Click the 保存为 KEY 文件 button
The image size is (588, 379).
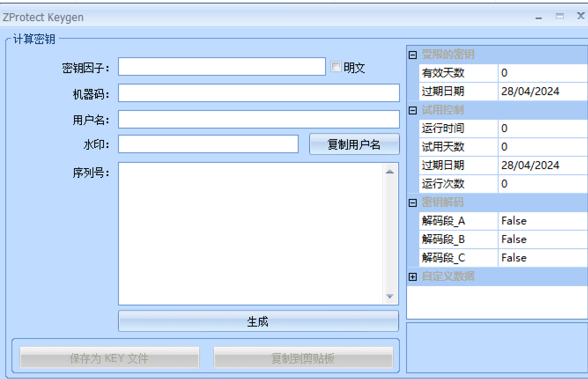(110, 358)
